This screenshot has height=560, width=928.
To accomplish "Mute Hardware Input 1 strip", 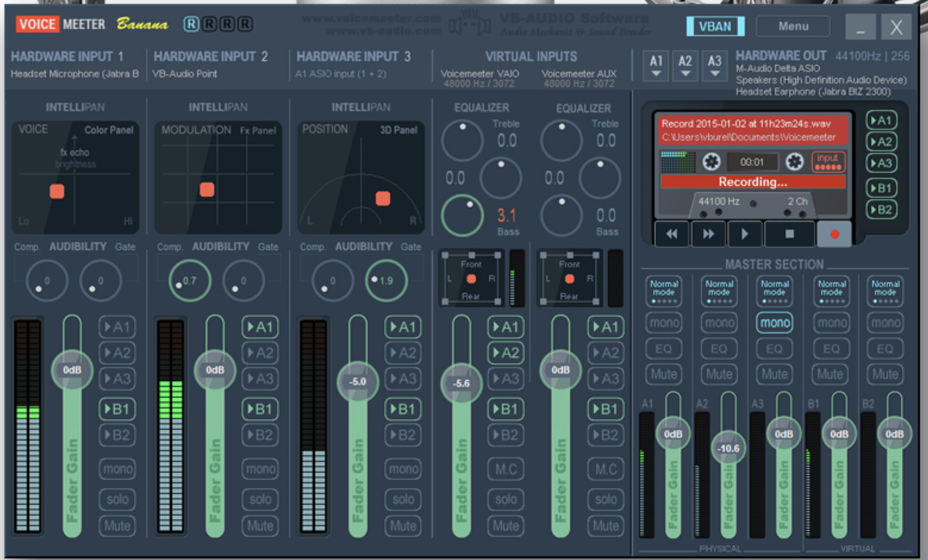I will coord(117,526).
